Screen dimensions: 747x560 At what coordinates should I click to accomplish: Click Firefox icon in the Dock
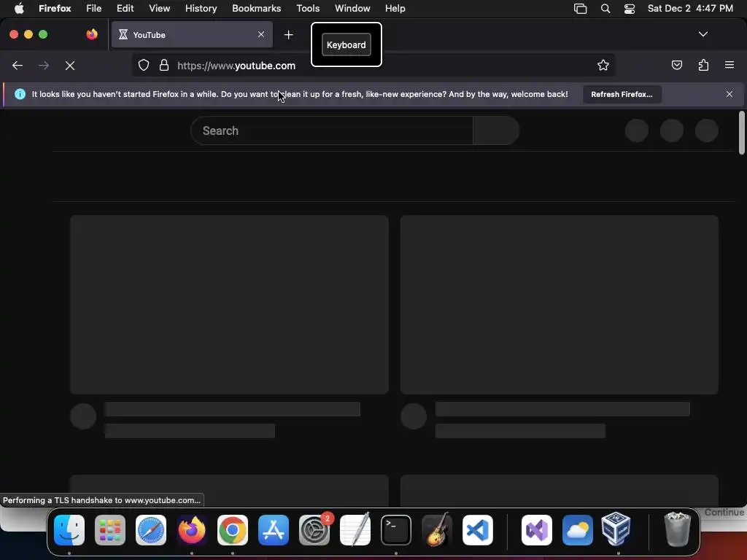[x=192, y=530]
